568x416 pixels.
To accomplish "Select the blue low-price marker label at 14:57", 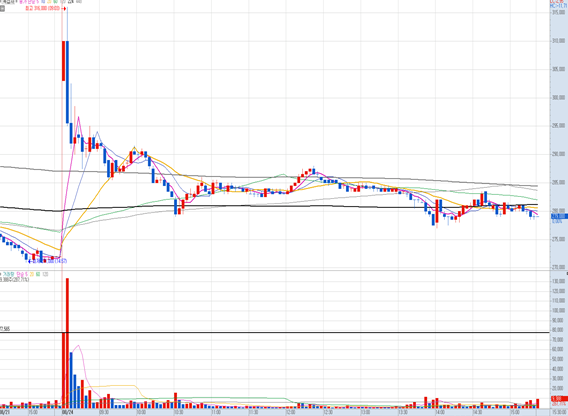I will click(48, 261).
